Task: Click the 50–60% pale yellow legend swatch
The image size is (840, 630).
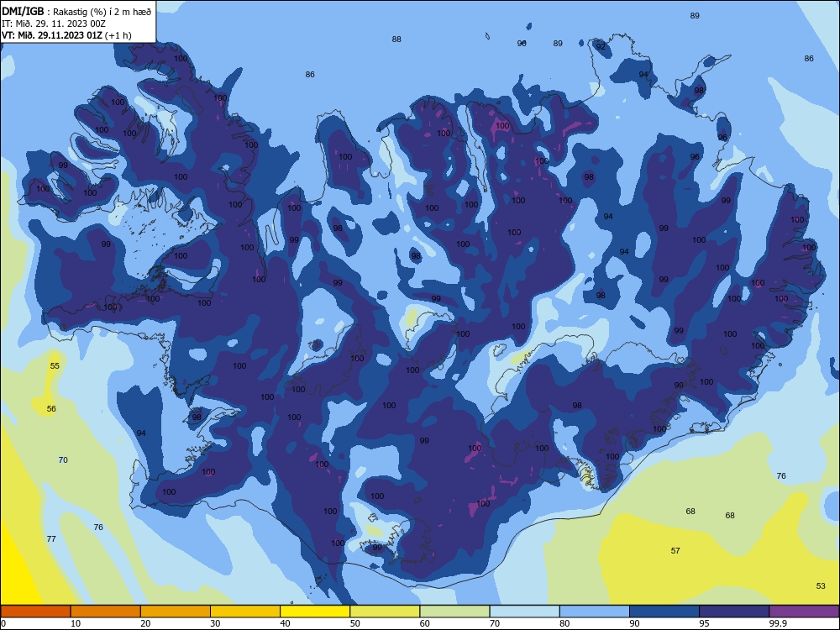Action: click(385, 612)
